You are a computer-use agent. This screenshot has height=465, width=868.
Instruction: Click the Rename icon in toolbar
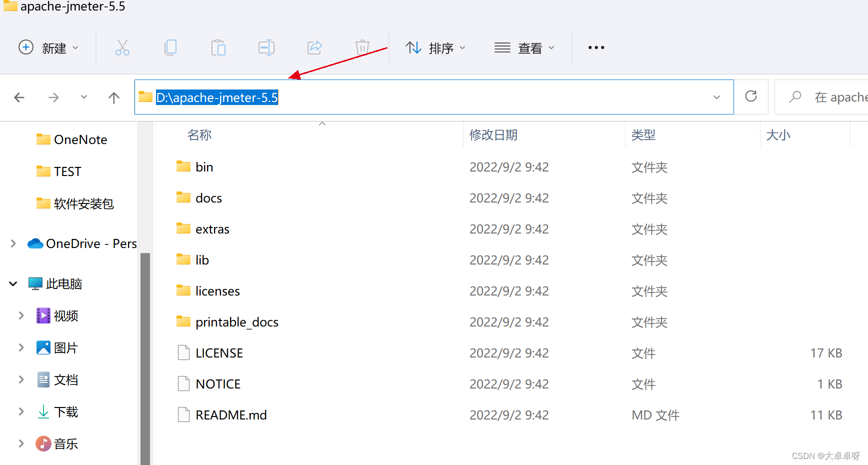pyautogui.click(x=266, y=47)
